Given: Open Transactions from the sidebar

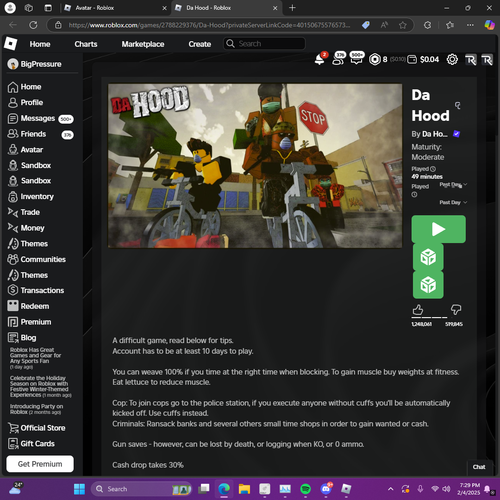Looking at the screenshot, I should click(x=36, y=290).
